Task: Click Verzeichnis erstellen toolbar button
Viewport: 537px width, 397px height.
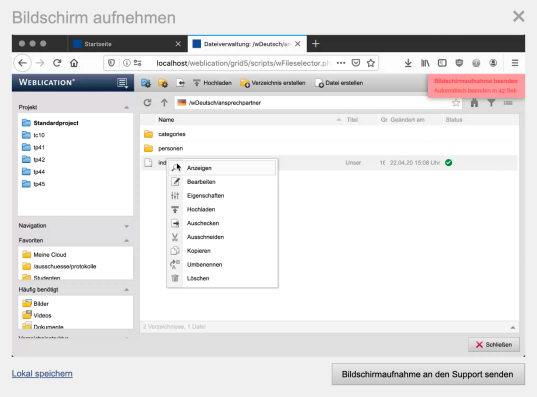Action: coord(273,83)
